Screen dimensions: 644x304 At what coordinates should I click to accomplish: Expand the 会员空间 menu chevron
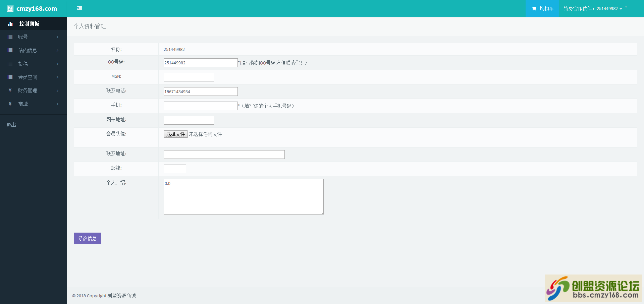tap(57, 77)
